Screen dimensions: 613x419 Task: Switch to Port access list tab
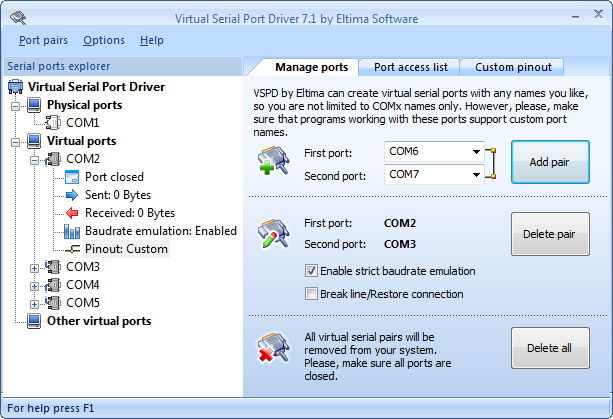tap(410, 67)
